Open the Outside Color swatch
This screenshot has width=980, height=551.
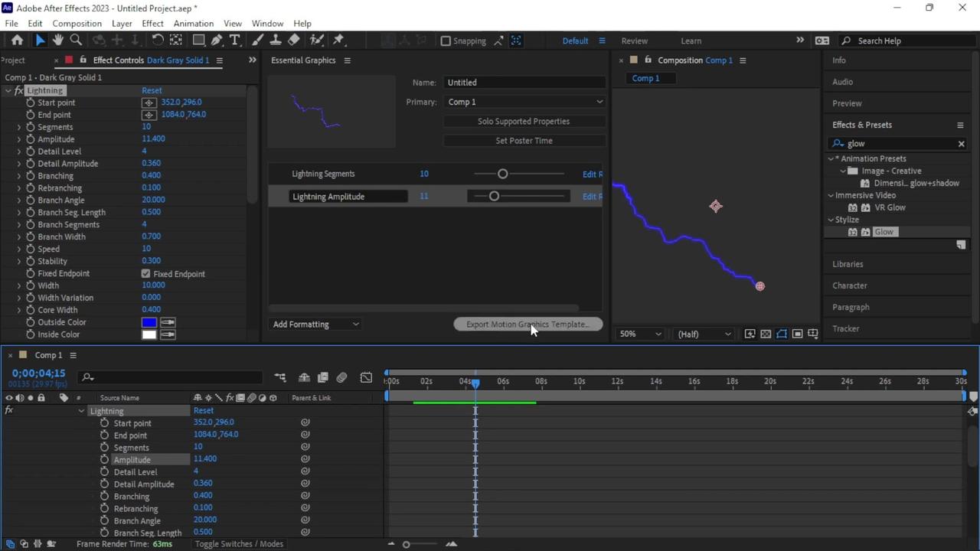[x=149, y=322]
